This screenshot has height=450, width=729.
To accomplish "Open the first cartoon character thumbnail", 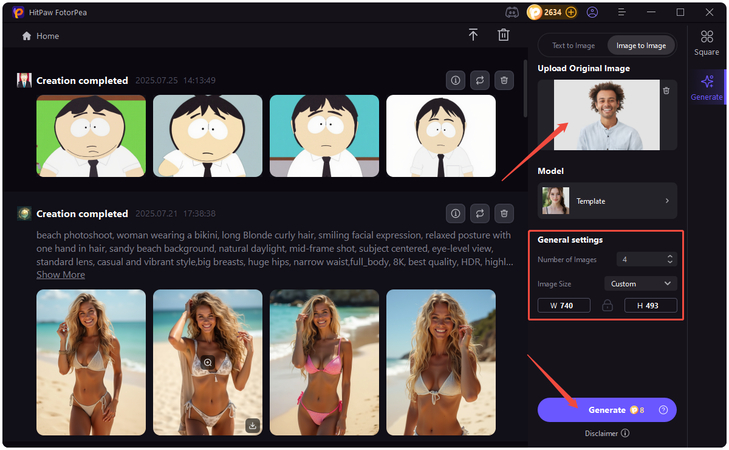I will 91,136.
